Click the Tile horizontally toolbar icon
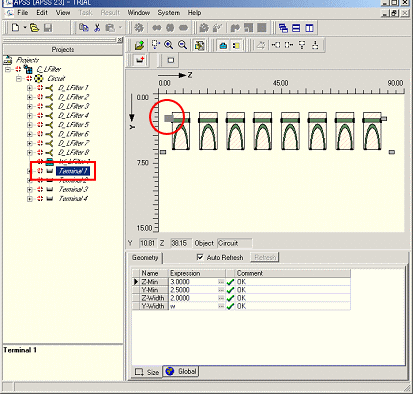This screenshot has width=413, height=394. (x=296, y=28)
